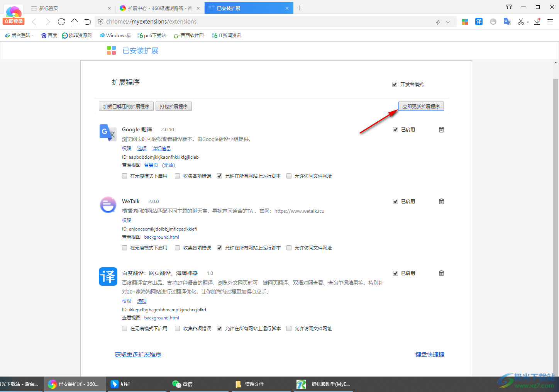Open 资源文件 folder from taskbar

[262, 384]
